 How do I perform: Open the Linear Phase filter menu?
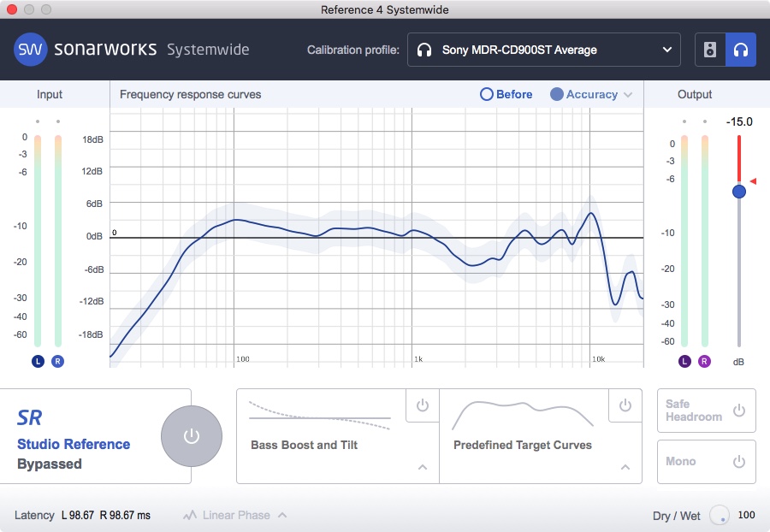point(235,515)
